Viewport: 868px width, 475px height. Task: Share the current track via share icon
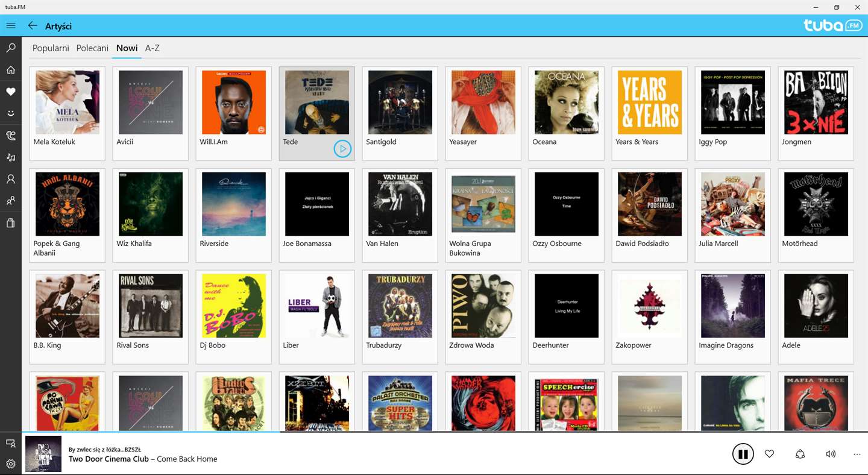click(x=800, y=454)
